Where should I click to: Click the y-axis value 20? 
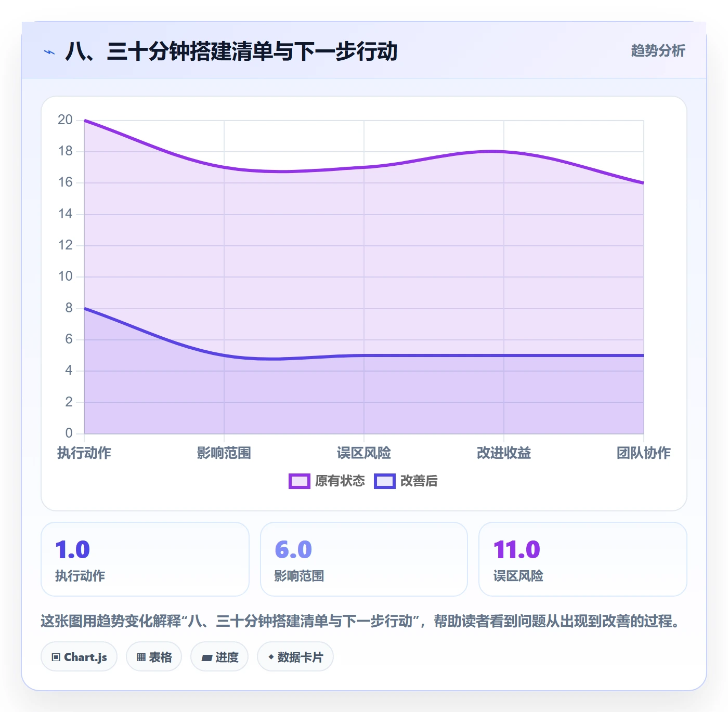tap(65, 120)
